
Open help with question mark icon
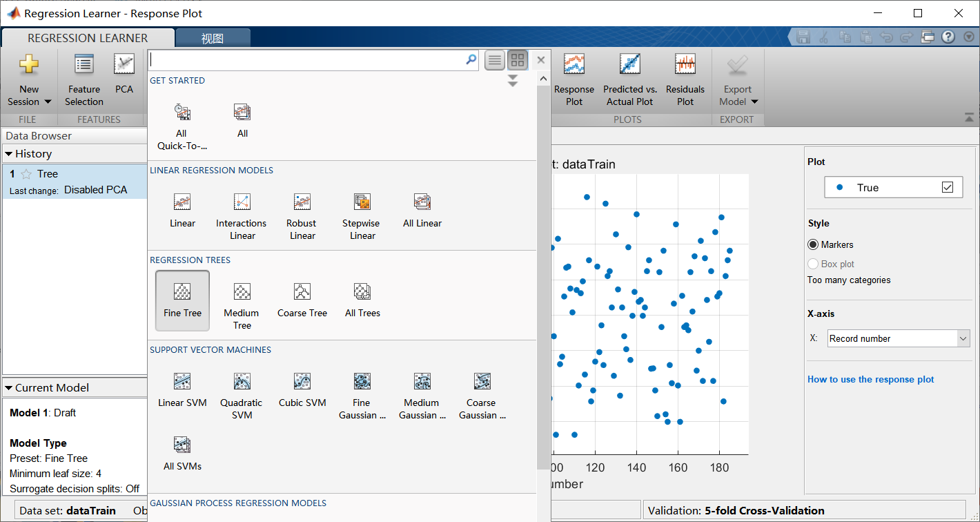pyautogui.click(x=948, y=37)
